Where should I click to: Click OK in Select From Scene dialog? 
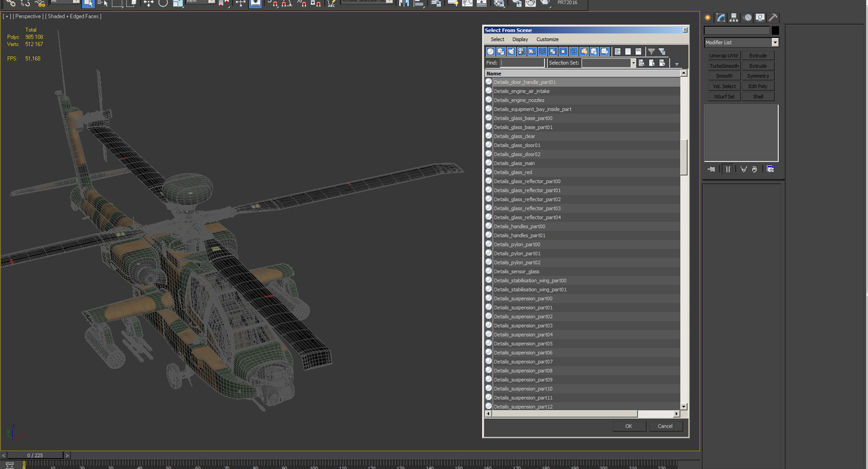(628, 426)
